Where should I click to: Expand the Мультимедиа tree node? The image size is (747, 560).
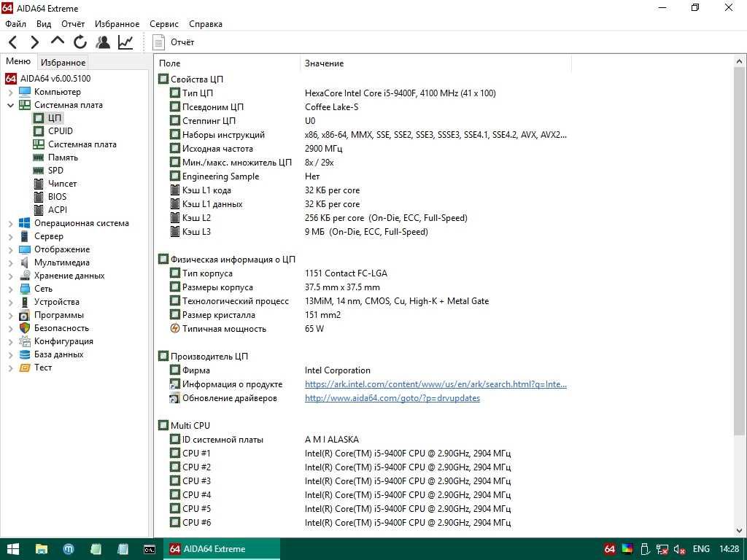click(x=10, y=262)
